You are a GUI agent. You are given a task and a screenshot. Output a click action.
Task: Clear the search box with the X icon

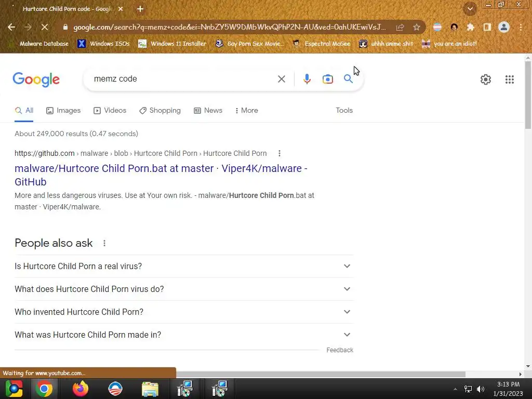click(281, 79)
